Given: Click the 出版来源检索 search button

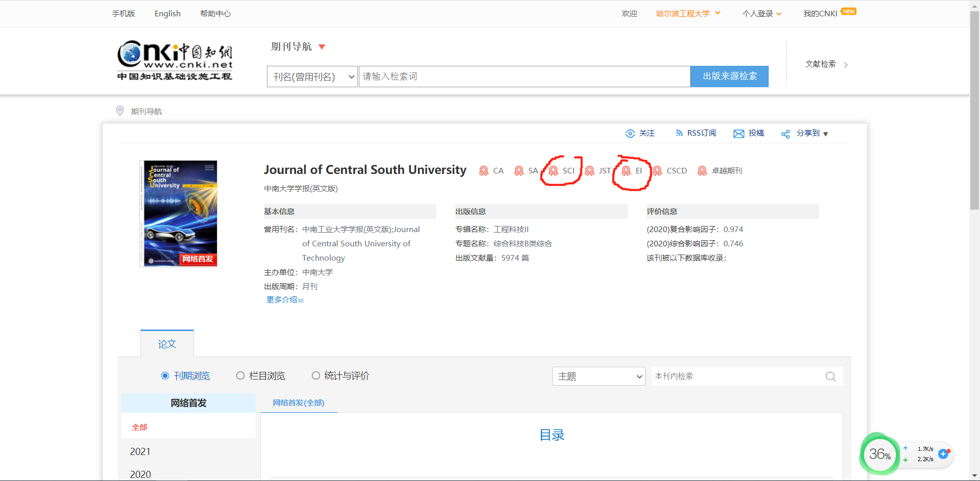Looking at the screenshot, I should [x=729, y=76].
